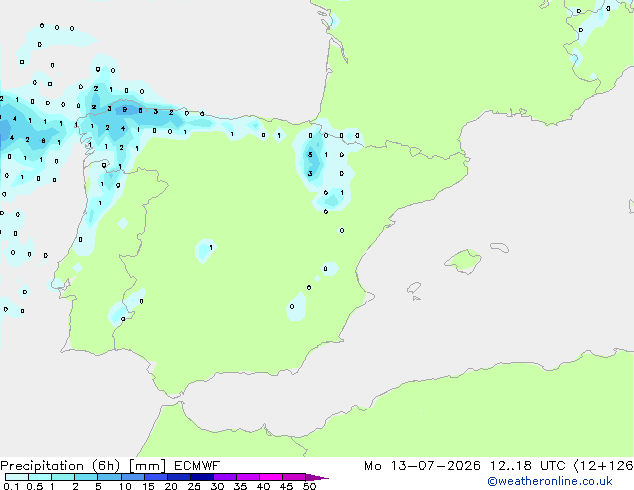Screen dimensions: 634x490
Task: Select the 45 to 50 mm legend swatch
Action: click(293, 477)
